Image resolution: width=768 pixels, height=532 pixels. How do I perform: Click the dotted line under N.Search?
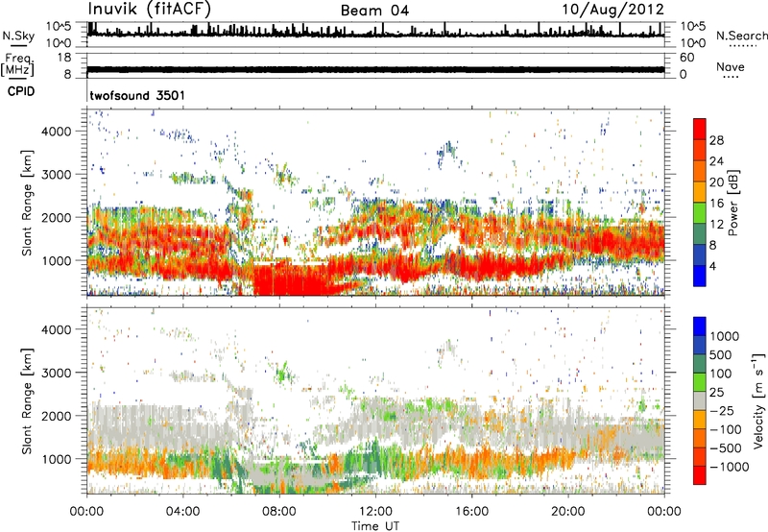click(742, 46)
